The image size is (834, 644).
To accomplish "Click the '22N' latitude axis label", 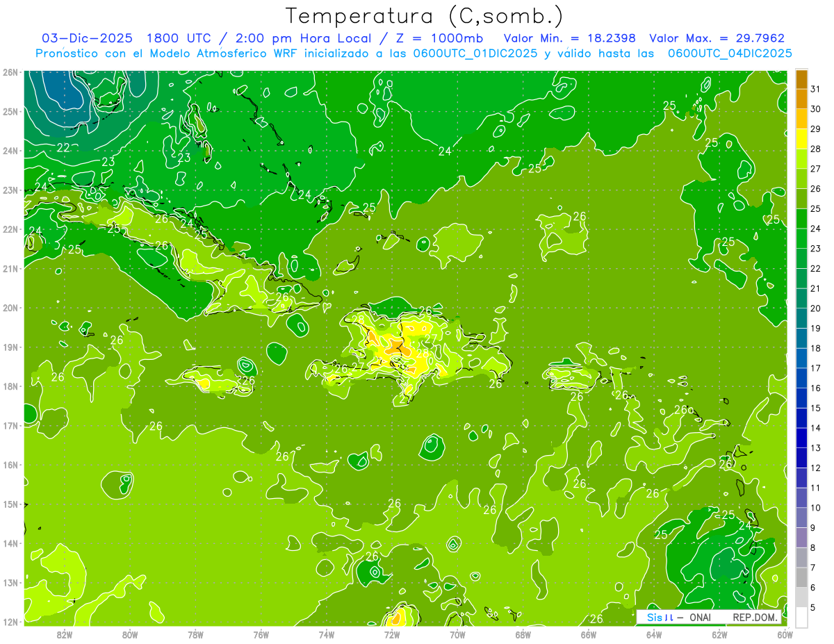I will coord(10,229).
